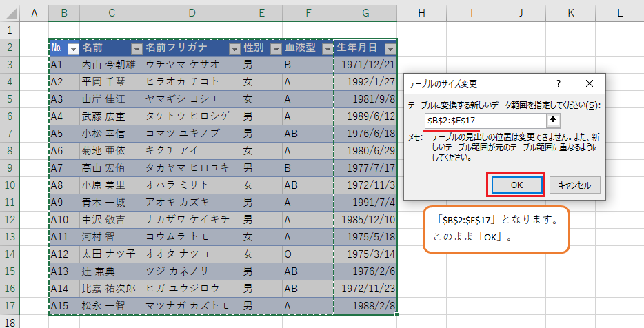Image resolution: width=644 pixels, height=328 pixels.
Task: Click cell containing ヒガ ユウジロウ
Action: pos(192,289)
